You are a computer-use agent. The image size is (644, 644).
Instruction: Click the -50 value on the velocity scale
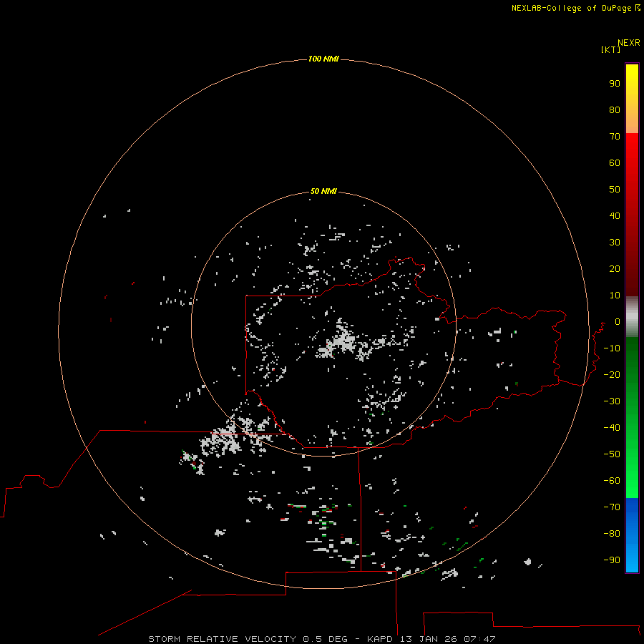[x=612, y=454]
